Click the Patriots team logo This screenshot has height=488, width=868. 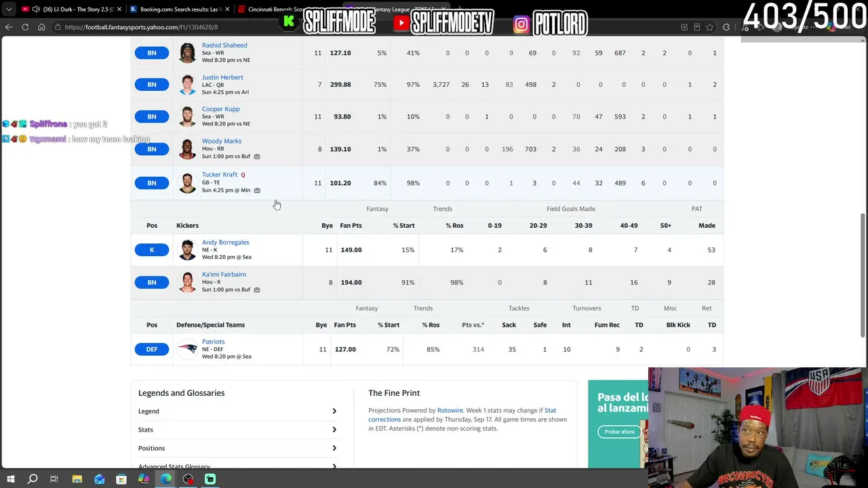[x=187, y=350]
